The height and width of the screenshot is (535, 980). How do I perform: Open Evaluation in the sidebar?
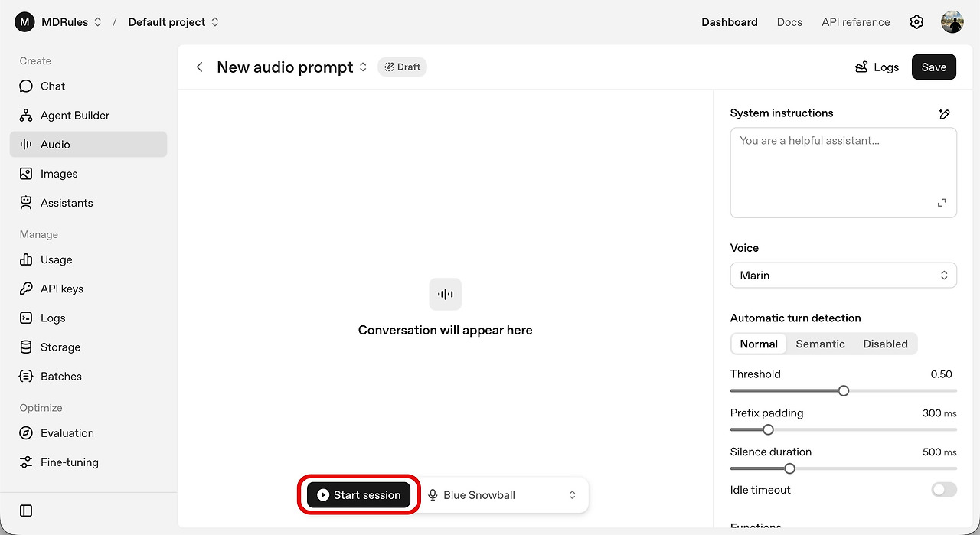(88, 433)
